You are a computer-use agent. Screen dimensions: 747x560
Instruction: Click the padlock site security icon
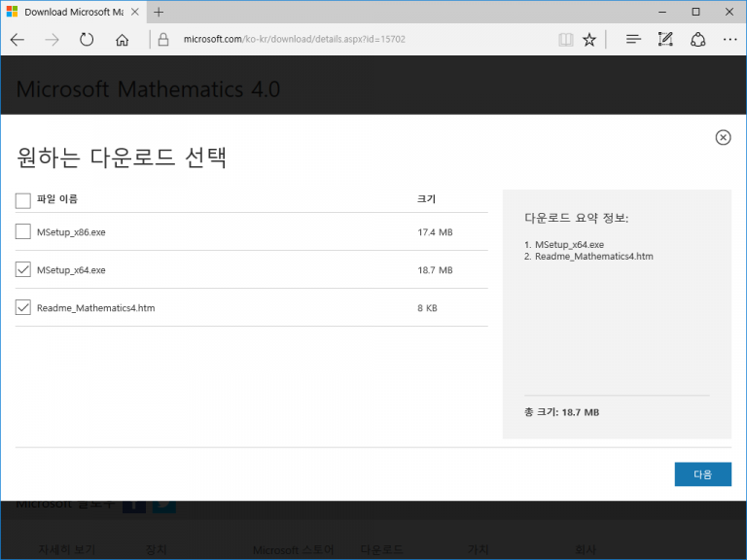163,40
